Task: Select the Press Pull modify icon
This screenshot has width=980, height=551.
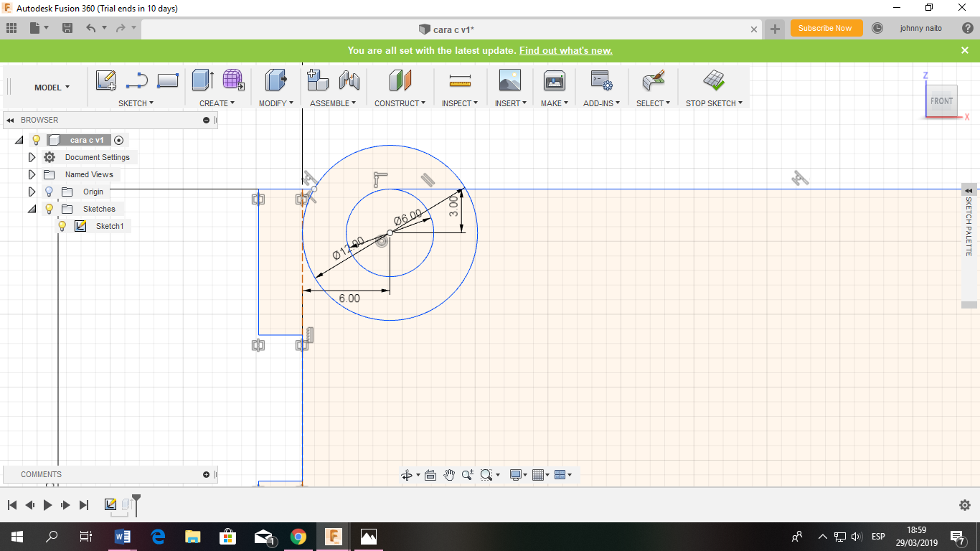Action: 275,80
